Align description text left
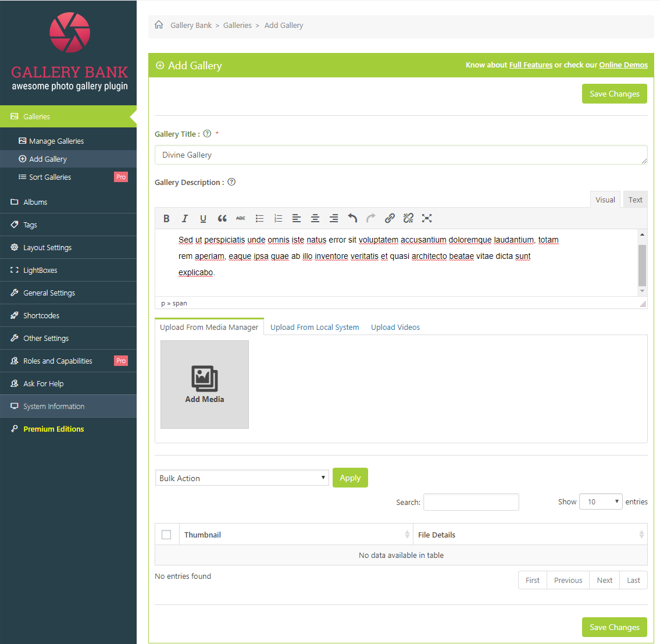Image resolution: width=660 pixels, height=644 pixels. (x=297, y=218)
